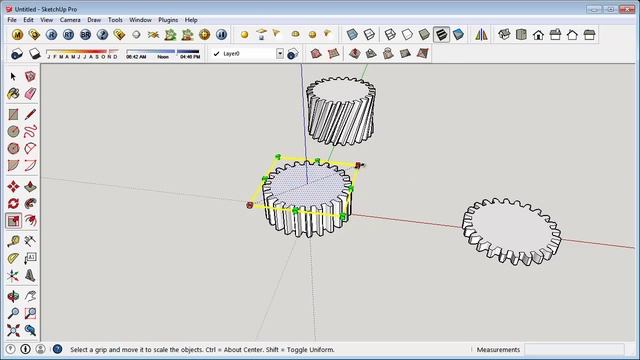Select the red pencil Line tool
This screenshot has height=360, width=640.
pos(30,114)
